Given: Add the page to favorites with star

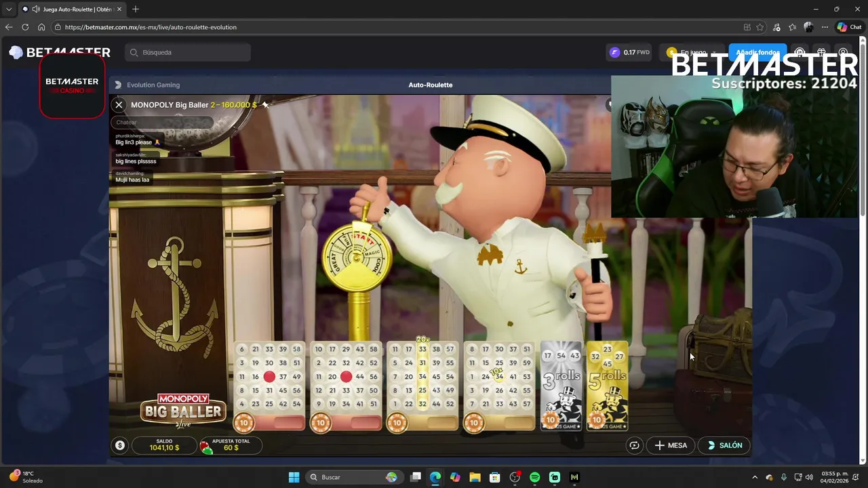Looking at the screenshot, I should tap(760, 27).
